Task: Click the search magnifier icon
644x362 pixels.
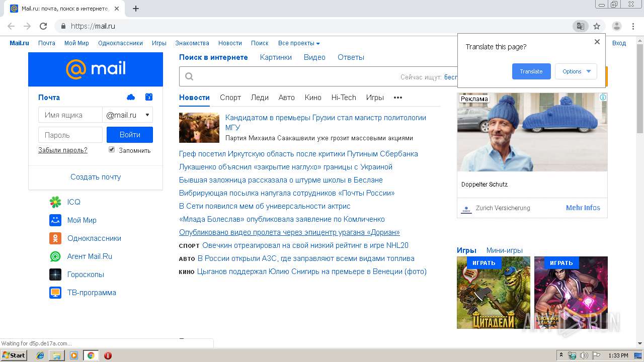Action: tap(189, 77)
